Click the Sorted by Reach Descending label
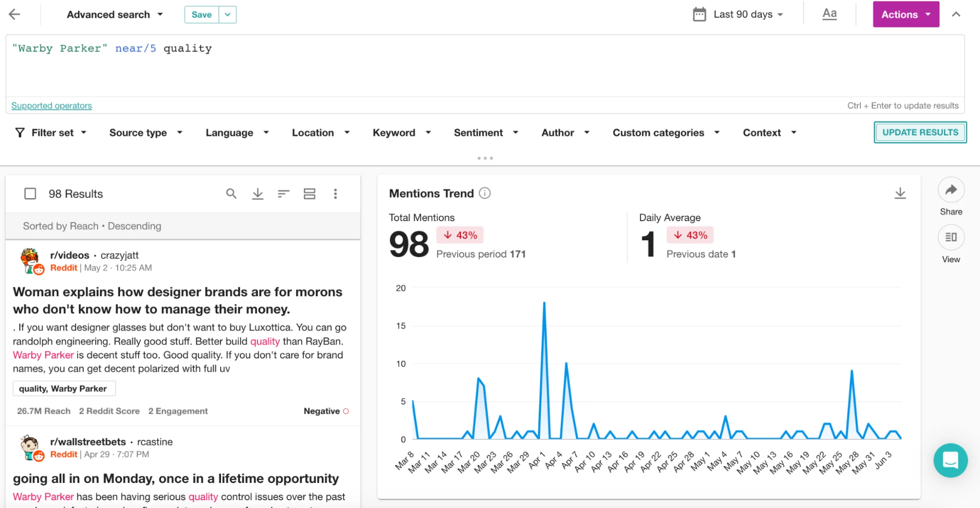 92,226
